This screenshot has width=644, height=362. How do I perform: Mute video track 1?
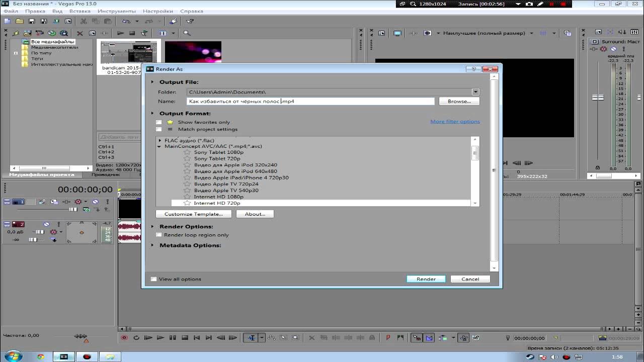coord(95,202)
